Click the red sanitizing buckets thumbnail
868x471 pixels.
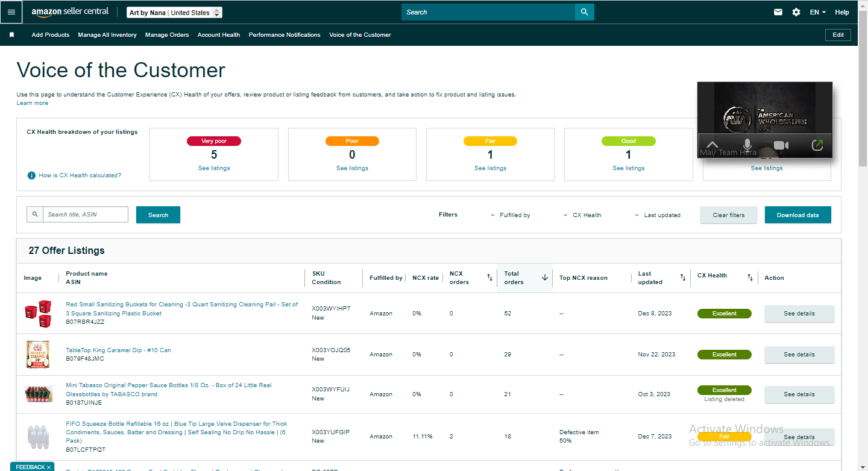[x=37, y=313]
